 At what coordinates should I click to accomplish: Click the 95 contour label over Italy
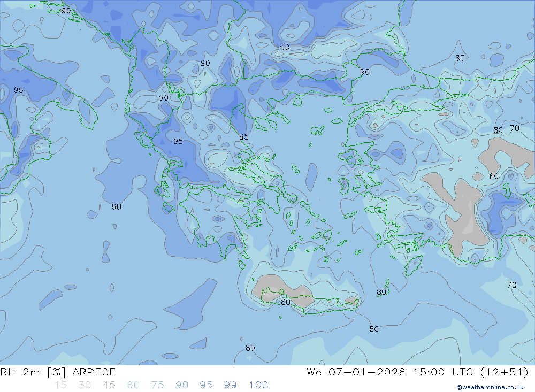coord(18,90)
